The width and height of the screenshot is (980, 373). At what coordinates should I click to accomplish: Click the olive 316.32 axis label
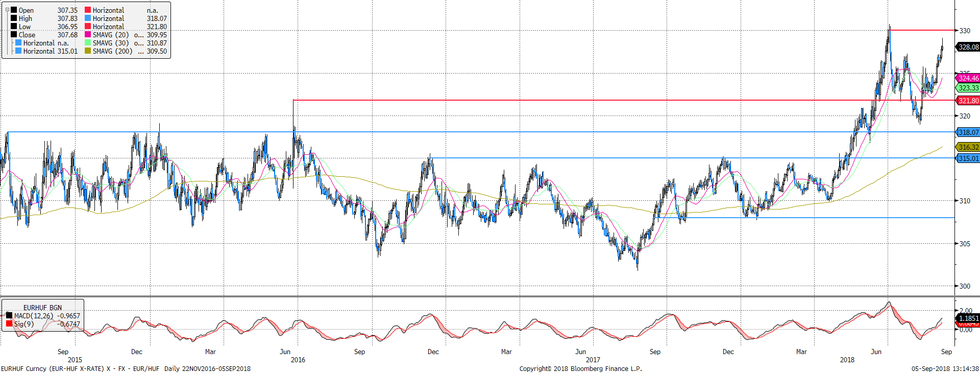(x=968, y=147)
